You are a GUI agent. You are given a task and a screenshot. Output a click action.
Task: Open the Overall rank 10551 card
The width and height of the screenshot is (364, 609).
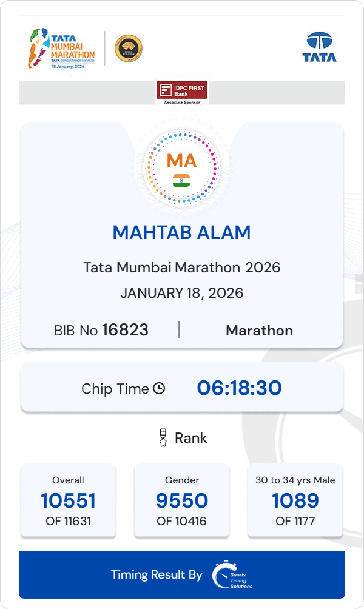coord(68,500)
